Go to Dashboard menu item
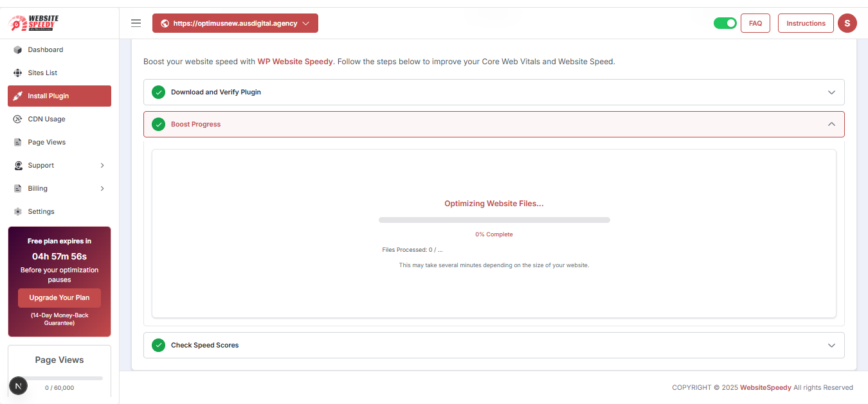The height and width of the screenshot is (404, 868). point(59,49)
